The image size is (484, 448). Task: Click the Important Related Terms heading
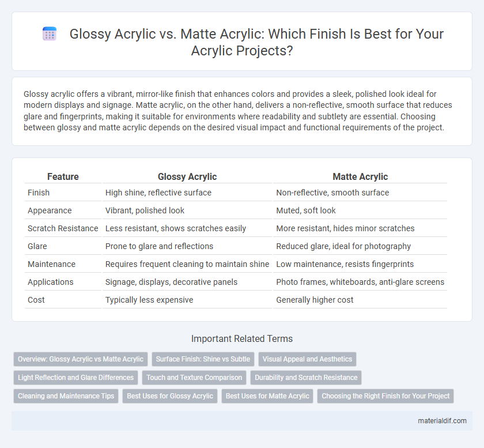click(242, 338)
